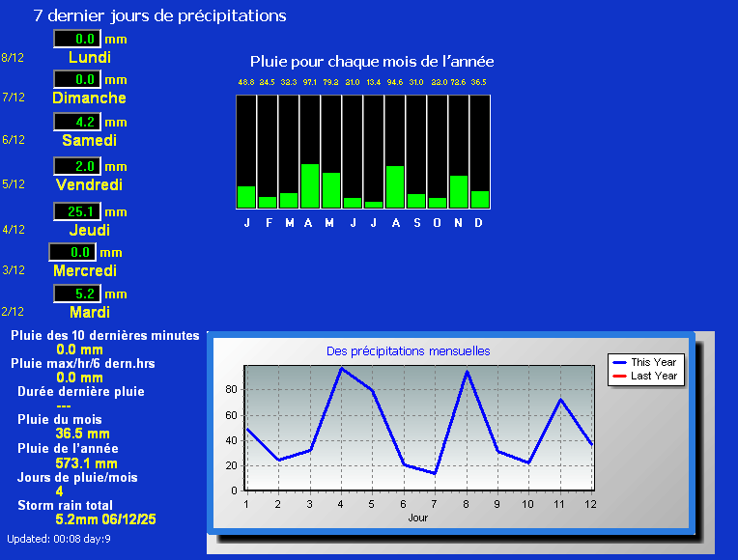Click the Jeudi 25.1 mm rainfall box
Screen dimensions: 738x560
click(77, 211)
